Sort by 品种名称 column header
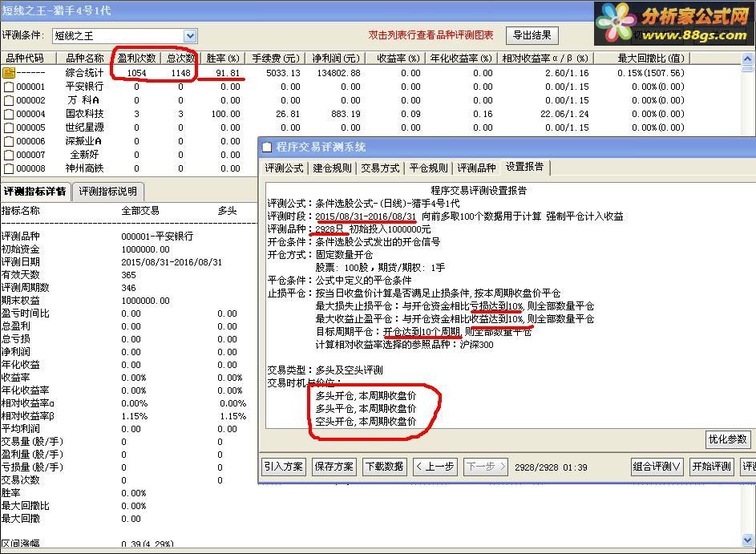This screenshot has width=756, height=554. [84, 59]
